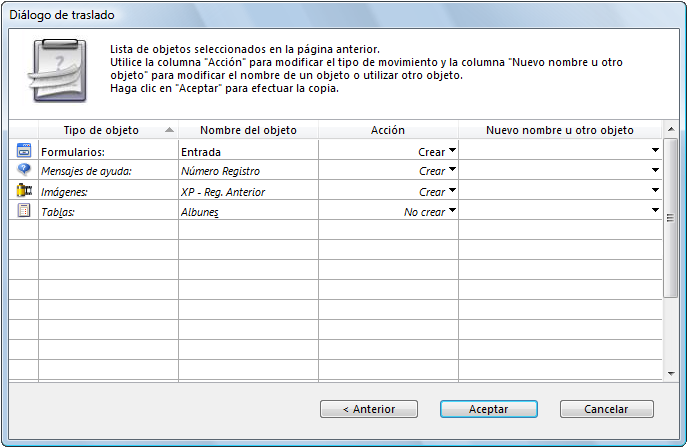Click the 'No crear' action text

pos(424,212)
